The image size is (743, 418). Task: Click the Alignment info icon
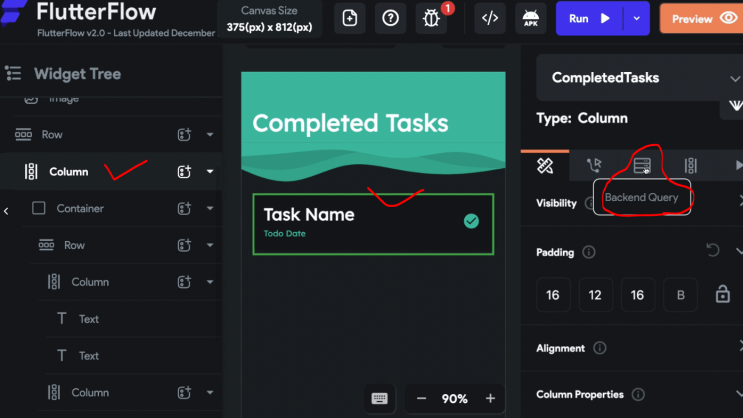pos(599,348)
